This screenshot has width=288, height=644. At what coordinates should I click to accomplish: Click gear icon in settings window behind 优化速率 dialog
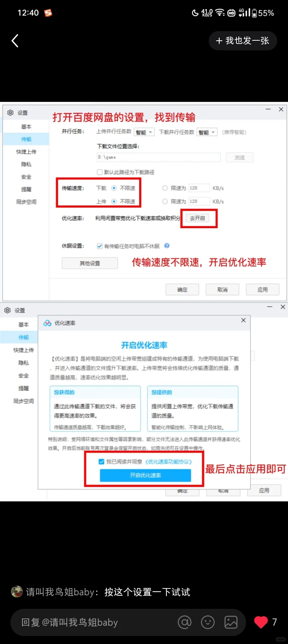[7, 310]
